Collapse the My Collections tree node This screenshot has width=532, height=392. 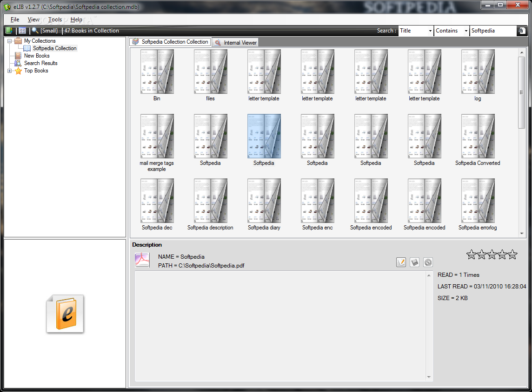(x=9, y=41)
